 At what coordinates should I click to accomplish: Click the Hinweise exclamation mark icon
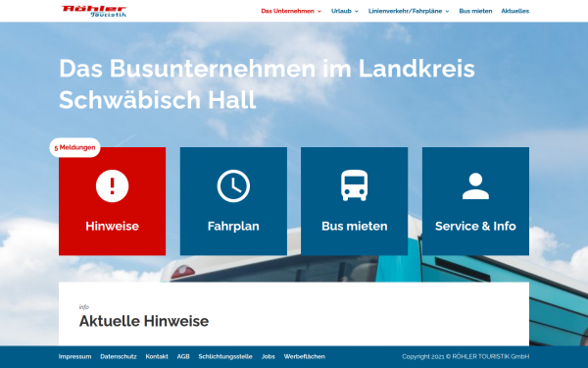112,185
